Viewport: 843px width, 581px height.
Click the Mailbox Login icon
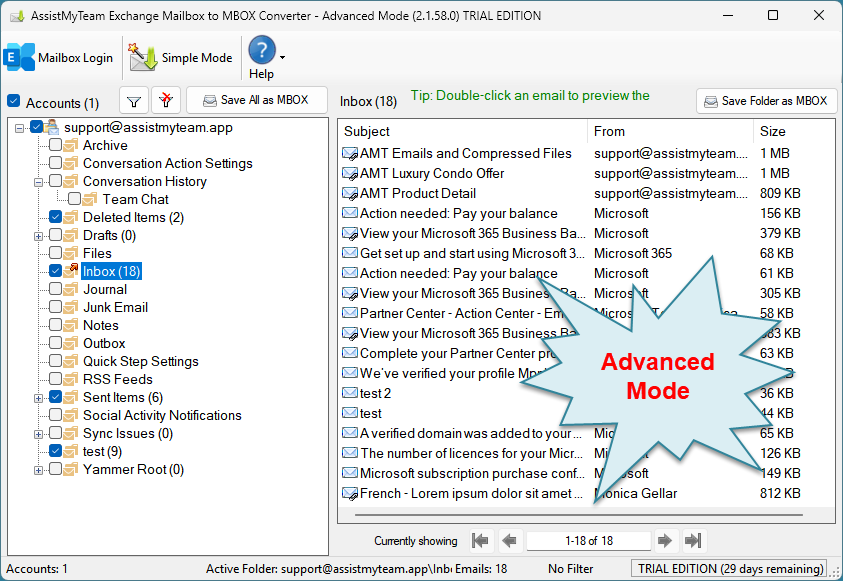click(20, 57)
